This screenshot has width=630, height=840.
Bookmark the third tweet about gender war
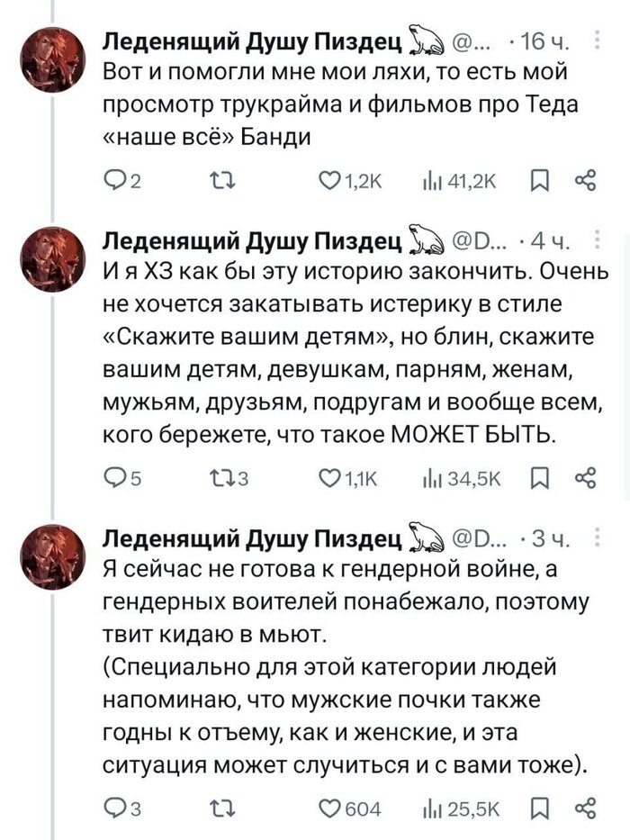537,808
